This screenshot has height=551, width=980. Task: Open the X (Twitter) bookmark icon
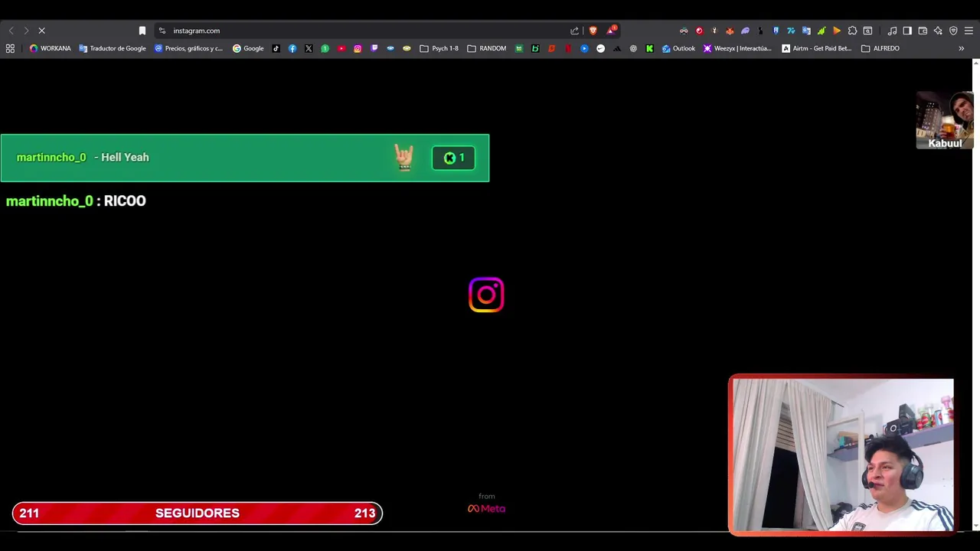coord(309,48)
